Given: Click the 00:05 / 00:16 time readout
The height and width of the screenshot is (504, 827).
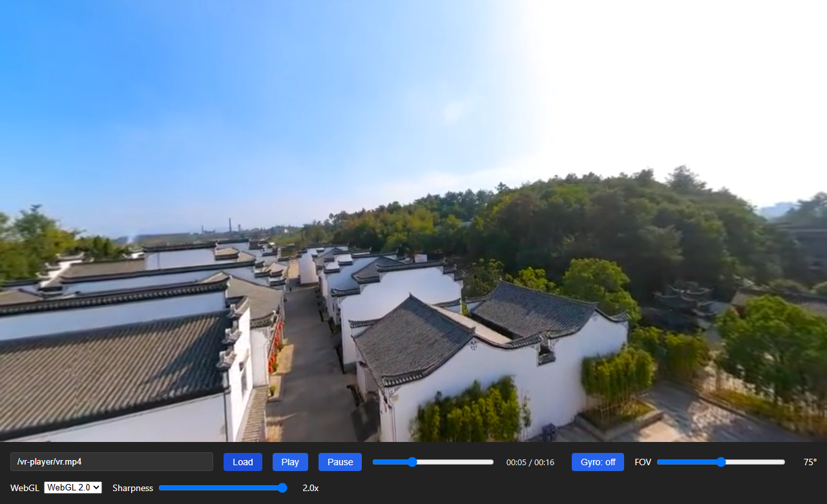Looking at the screenshot, I should click(x=530, y=463).
